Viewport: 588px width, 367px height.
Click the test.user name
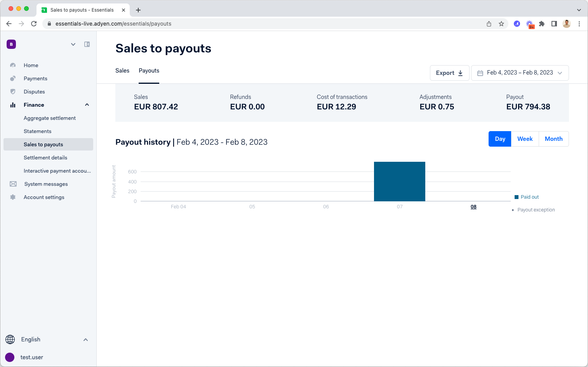(x=32, y=357)
